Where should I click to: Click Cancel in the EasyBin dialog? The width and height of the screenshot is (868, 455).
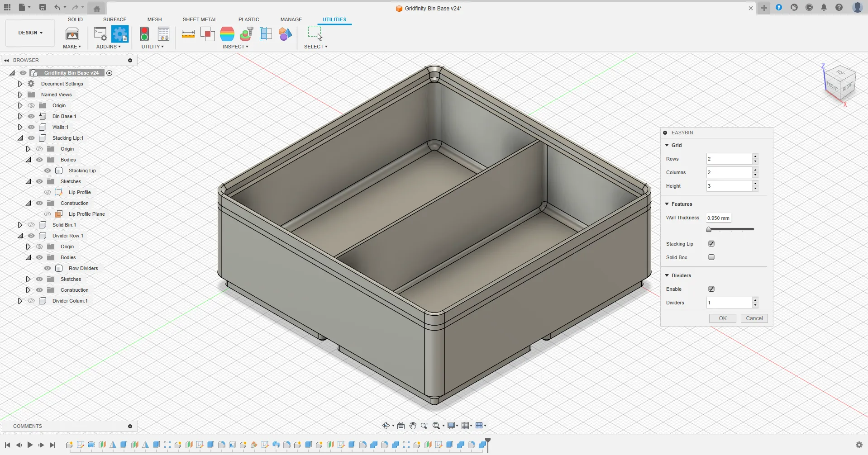click(x=754, y=318)
